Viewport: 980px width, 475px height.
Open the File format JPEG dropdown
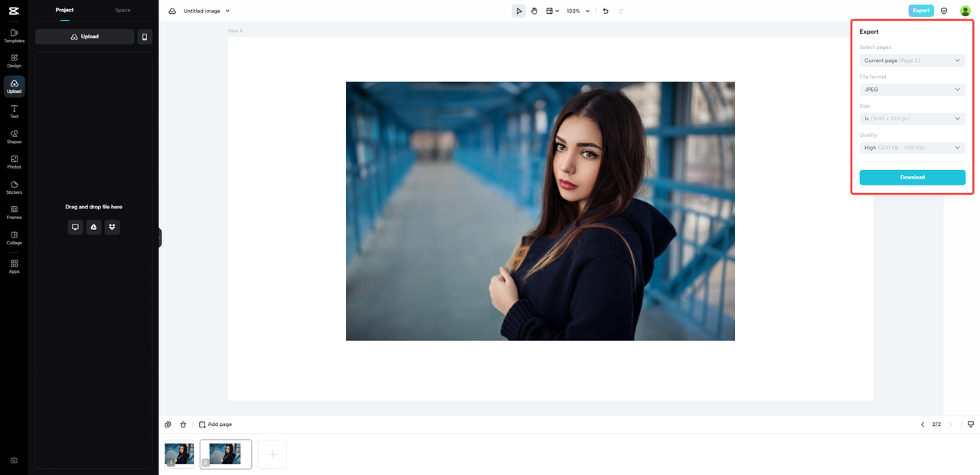tap(912, 90)
